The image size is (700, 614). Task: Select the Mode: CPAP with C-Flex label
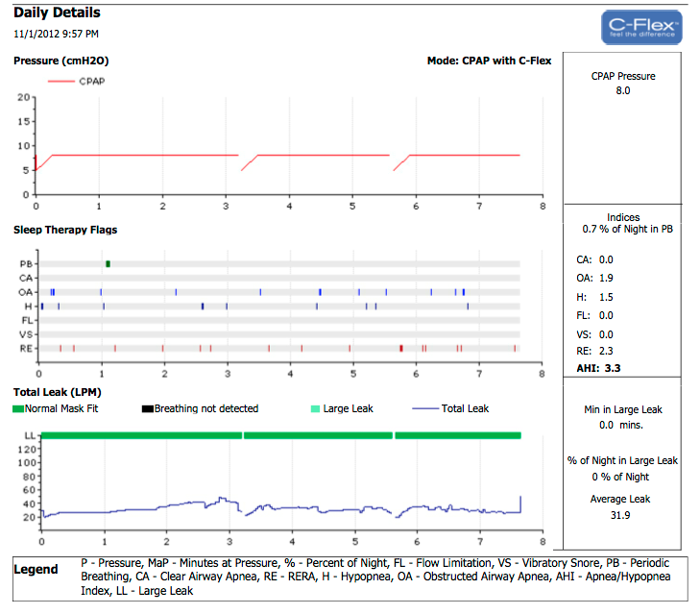pos(489,61)
